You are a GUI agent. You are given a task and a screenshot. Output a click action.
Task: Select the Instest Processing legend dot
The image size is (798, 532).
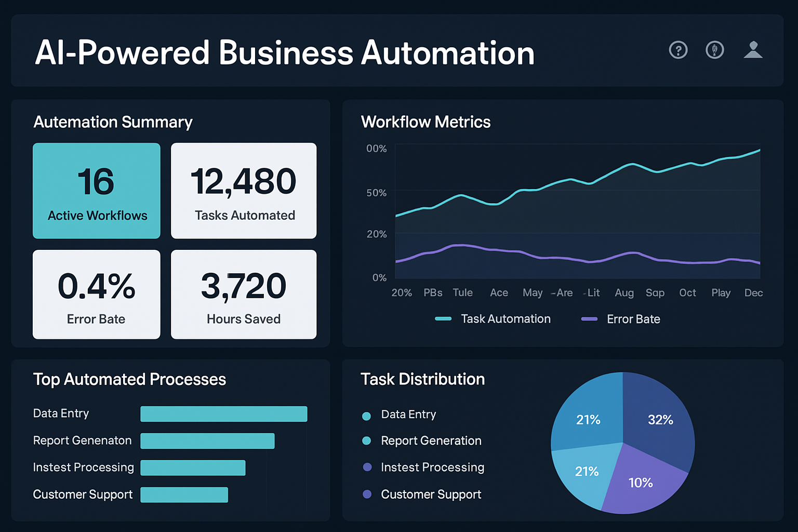(x=367, y=468)
